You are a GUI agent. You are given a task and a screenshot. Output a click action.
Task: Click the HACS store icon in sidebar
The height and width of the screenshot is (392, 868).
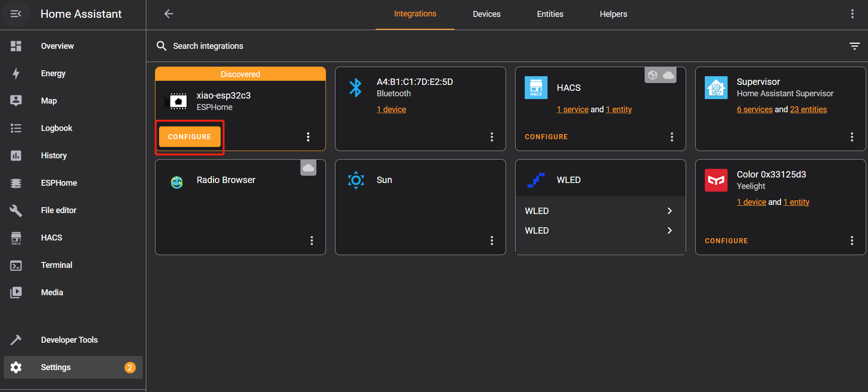click(x=16, y=238)
